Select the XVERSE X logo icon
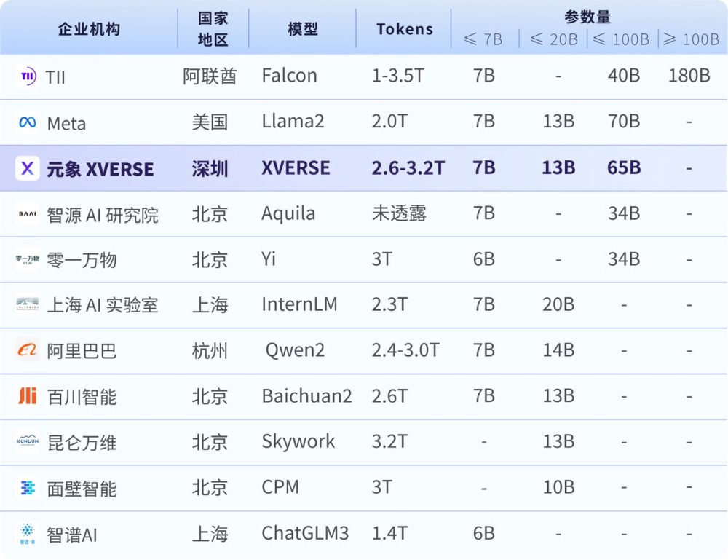The height and width of the screenshot is (560, 728). [x=28, y=168]
